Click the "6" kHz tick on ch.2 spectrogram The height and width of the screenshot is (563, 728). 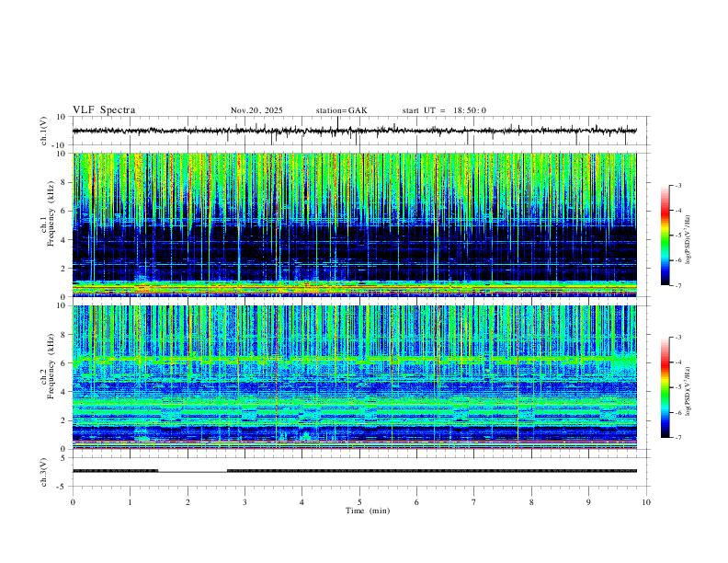pos(63,362)
